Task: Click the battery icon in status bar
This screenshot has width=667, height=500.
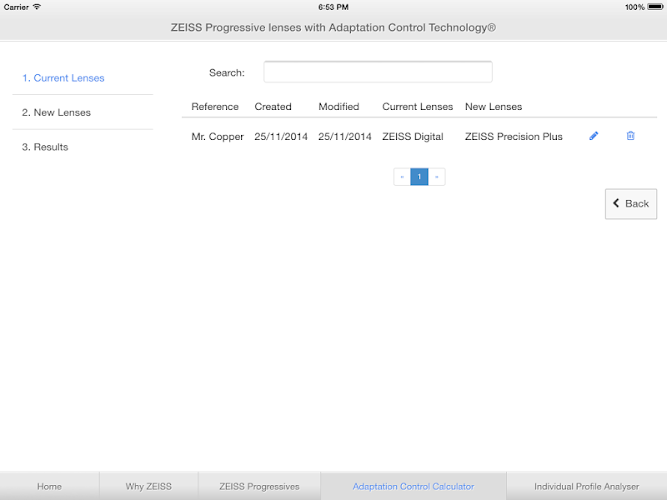Action: [655, 7]
